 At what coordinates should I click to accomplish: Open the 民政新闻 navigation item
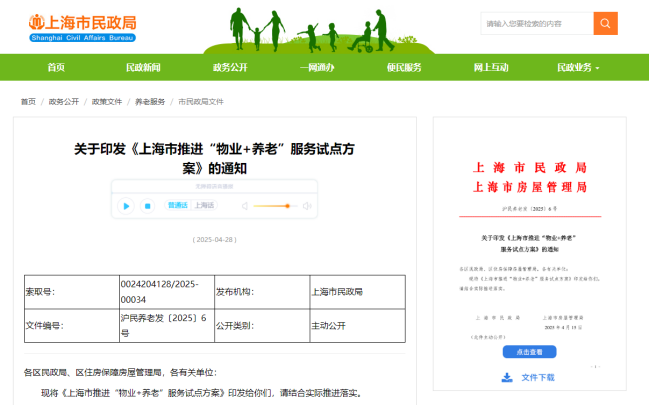click(143, 67)
